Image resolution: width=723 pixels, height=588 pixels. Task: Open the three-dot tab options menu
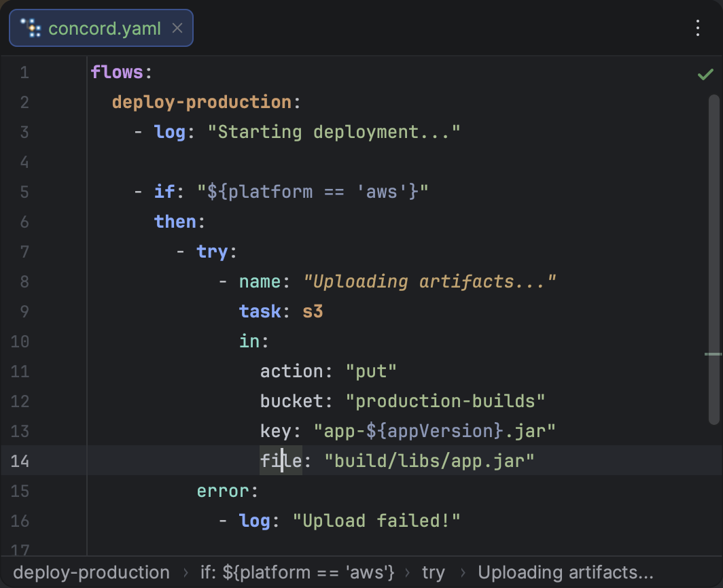tap(698, 28)
